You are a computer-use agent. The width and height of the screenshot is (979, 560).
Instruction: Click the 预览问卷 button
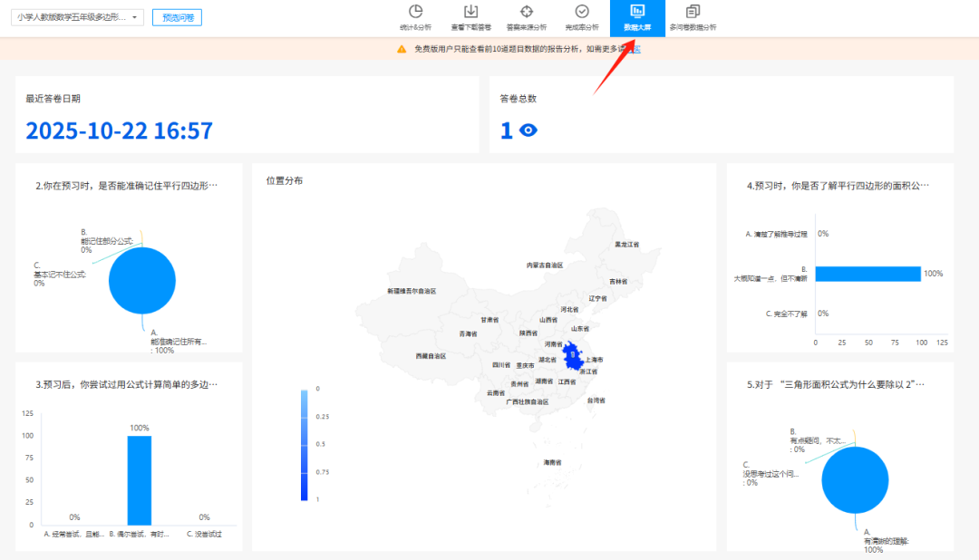[x=177, y=17]
